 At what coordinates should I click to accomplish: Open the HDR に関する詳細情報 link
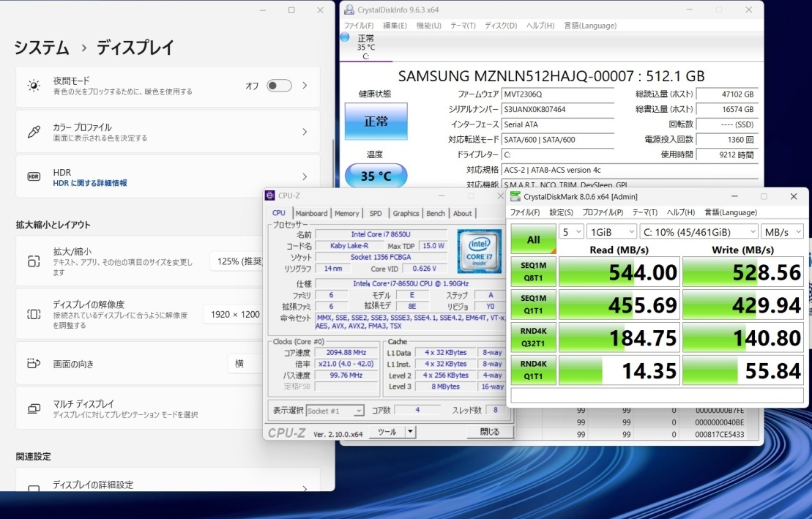(89, 183)
